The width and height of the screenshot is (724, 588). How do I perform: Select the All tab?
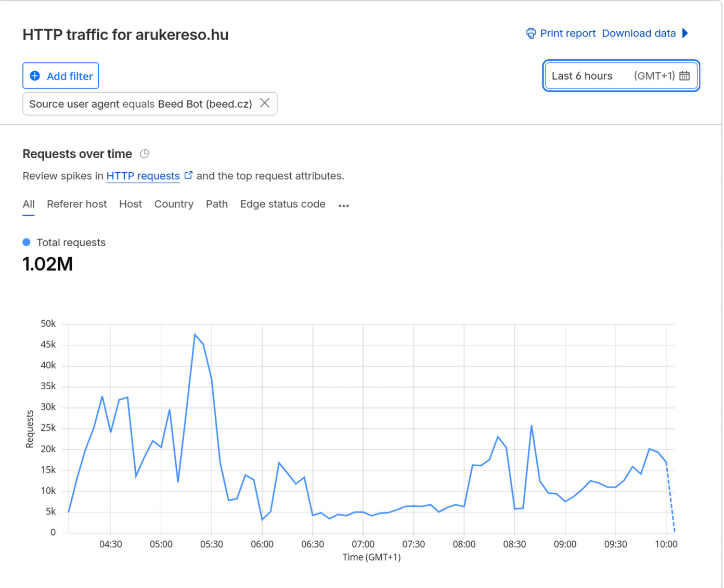(29, 204)
